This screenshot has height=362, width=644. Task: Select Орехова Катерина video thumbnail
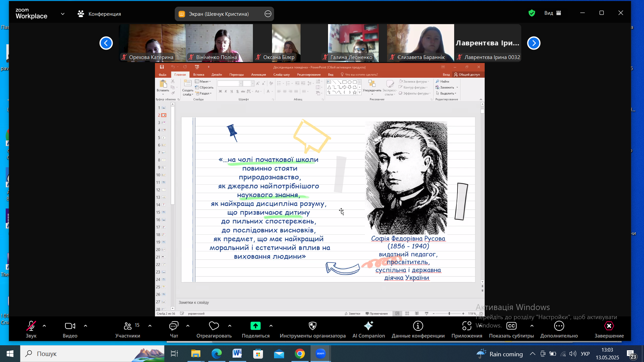152,43
